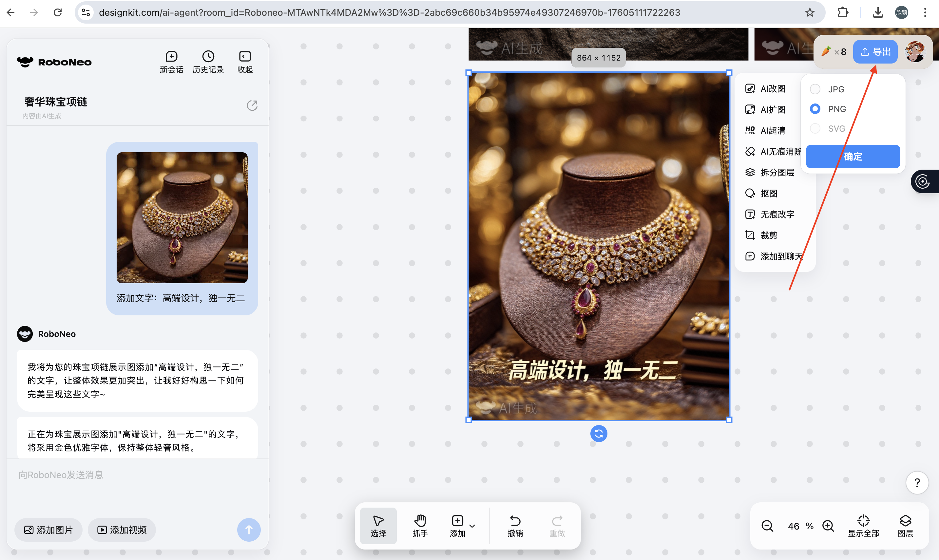939x560 pixels.
Task: Confirm export with 确定 button
Action: pos(853,156)
